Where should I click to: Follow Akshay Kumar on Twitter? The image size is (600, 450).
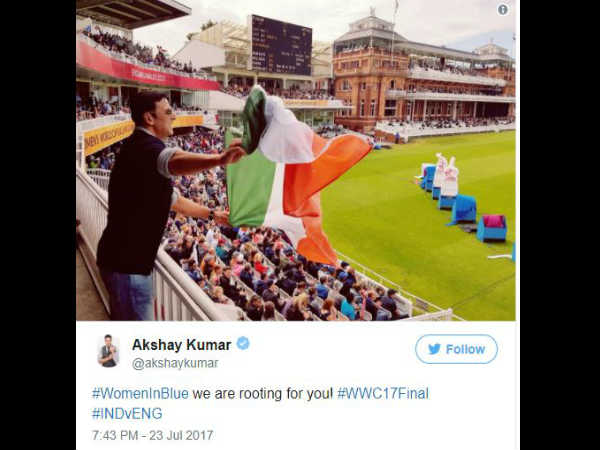click(x=456, y=349)
